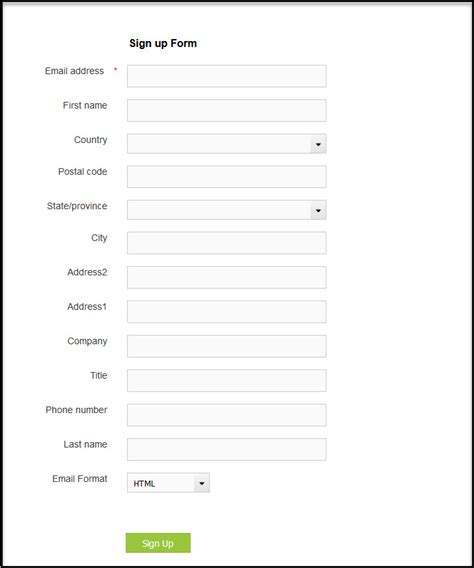This screenshot has width=474, height=568.
Task: Expand the State/province dropdown
Action: tap(318, 210)
